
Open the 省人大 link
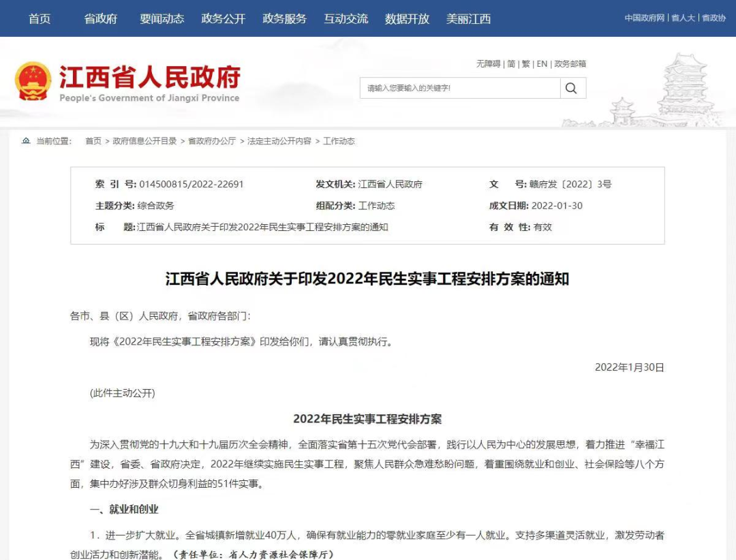pos(683,18)
